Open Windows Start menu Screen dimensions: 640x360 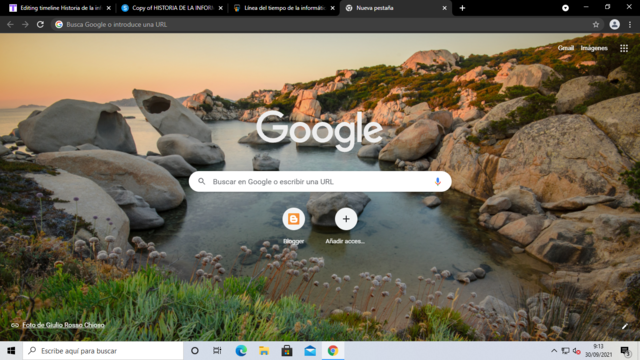11,351
